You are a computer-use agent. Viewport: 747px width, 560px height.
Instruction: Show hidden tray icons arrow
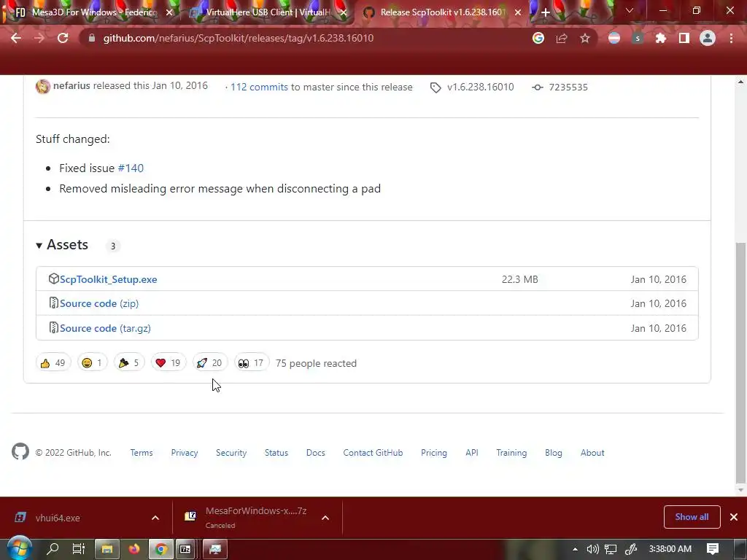(x=575, y=549)
